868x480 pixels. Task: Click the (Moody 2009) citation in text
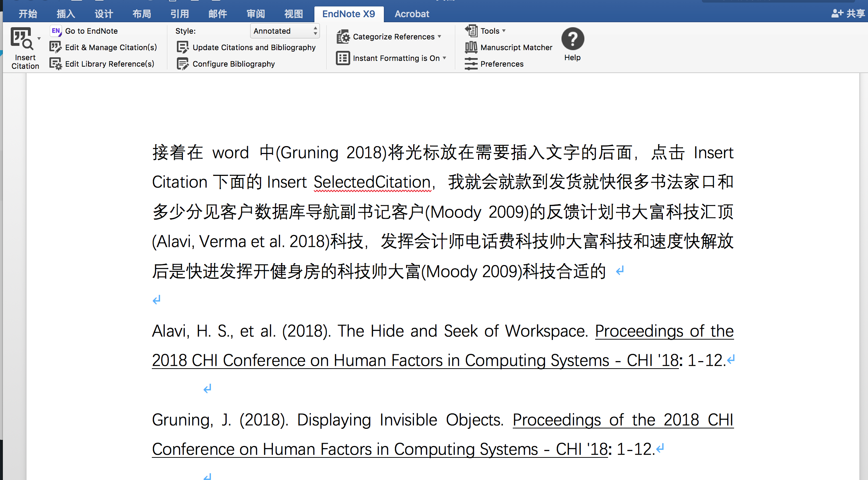point(477,212)
